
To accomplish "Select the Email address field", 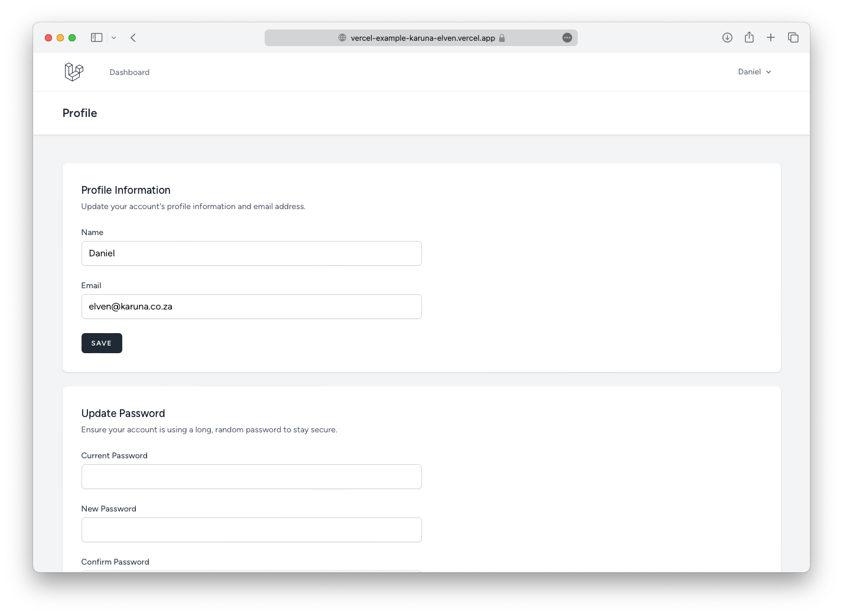I will 251,306.
